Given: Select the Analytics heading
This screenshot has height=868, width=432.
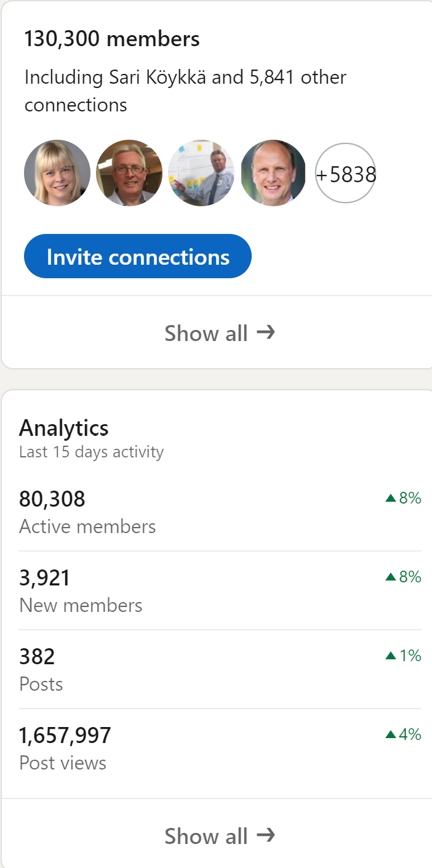Looking at the screenshot, I should coord(64,427).
